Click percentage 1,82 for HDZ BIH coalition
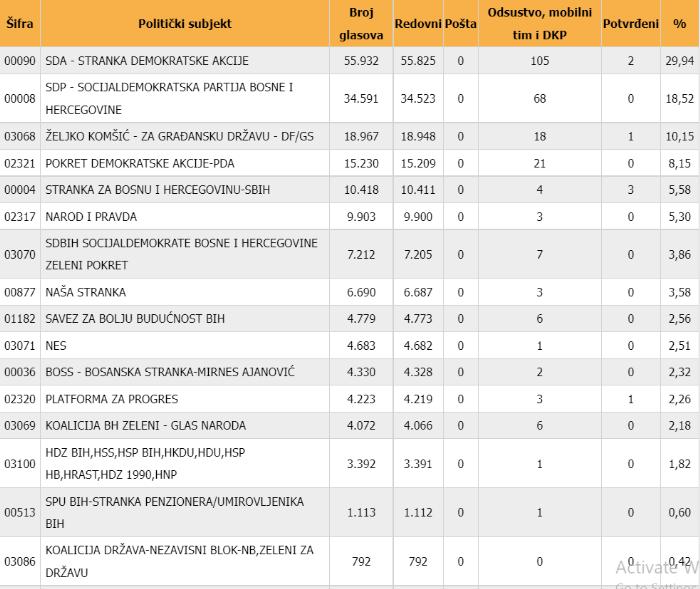This screenshot has height=589, width=700. pyautogui.click(x=679, y=464)
